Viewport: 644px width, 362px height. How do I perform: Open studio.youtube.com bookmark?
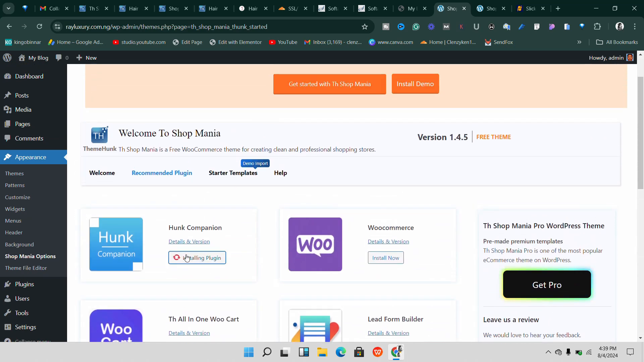(140, 42)
